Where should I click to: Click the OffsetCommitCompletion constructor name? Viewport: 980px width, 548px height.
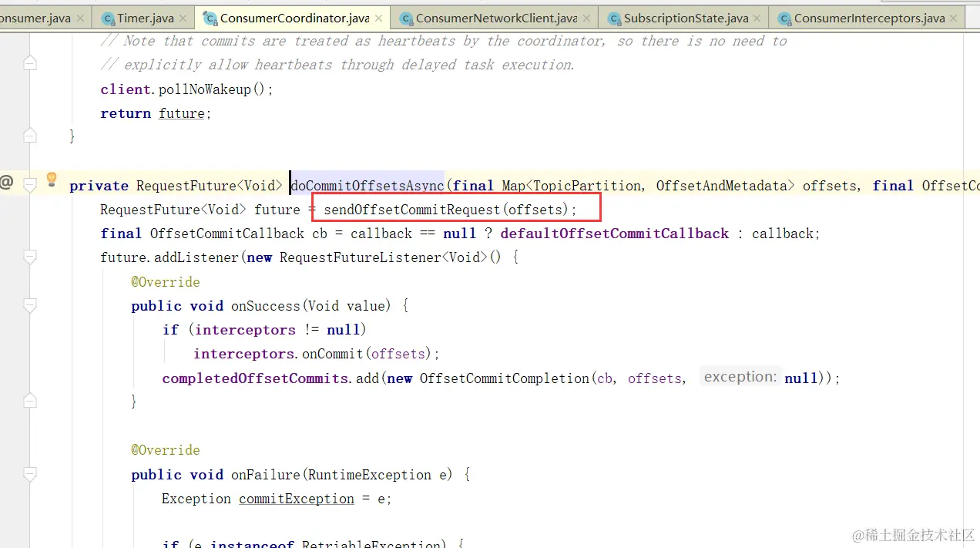click(x=505, y=378)
